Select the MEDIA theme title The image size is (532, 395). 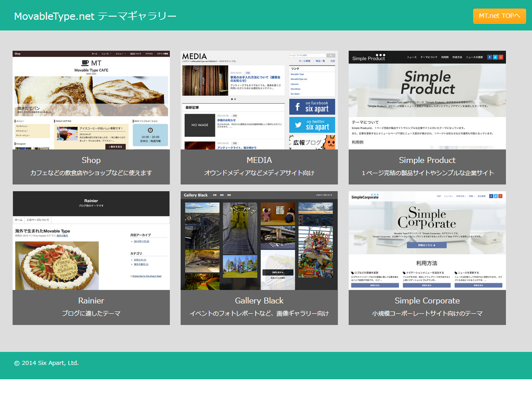259,160
